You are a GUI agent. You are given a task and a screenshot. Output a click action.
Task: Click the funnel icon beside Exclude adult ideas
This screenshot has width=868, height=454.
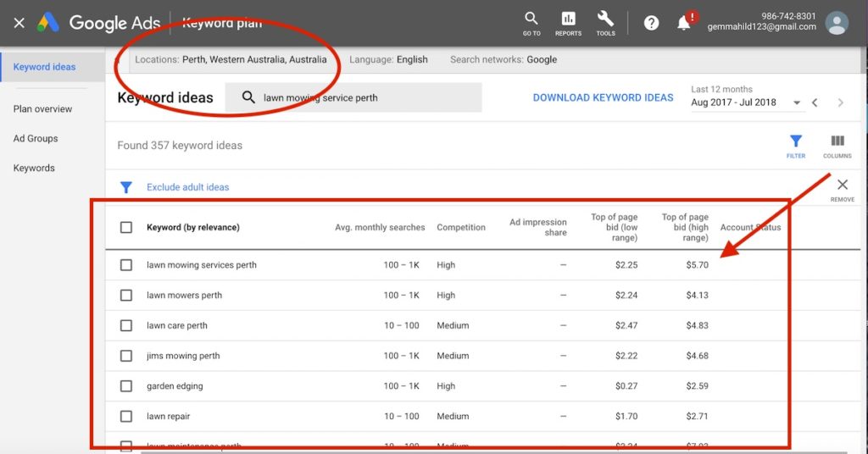click(x=126, y=187)
